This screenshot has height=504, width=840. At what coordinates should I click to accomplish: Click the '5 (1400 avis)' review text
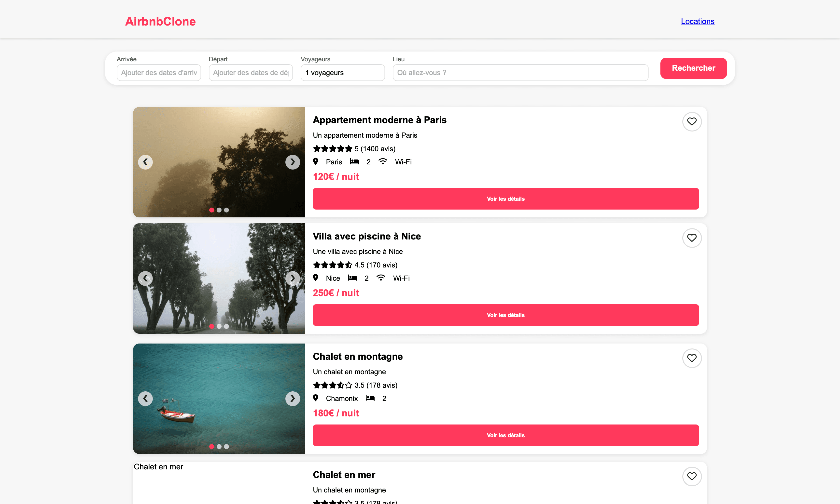pyautogui.click(x=375, y=148)
